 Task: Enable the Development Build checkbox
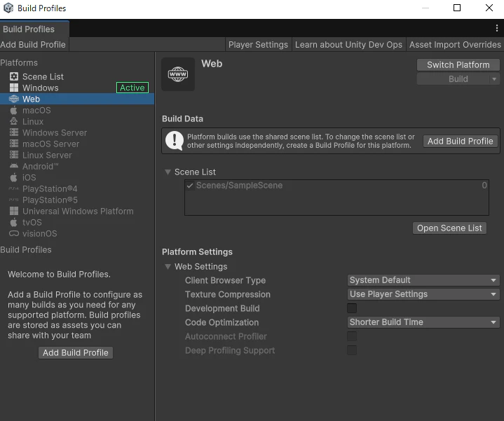pyautogui.click(x=352, y=308)
